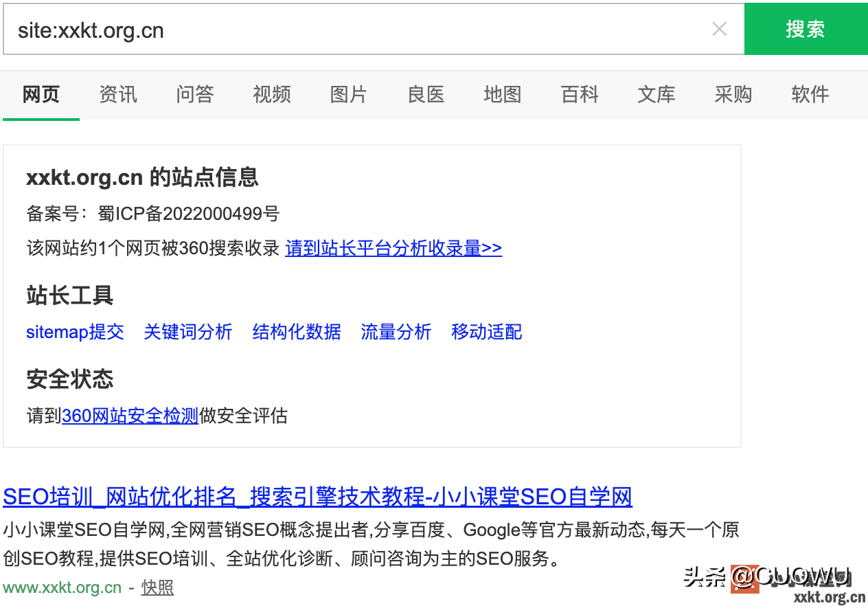868x606 pixels.
Task: Click the sitemap提交 link
Action: [76, 332]
